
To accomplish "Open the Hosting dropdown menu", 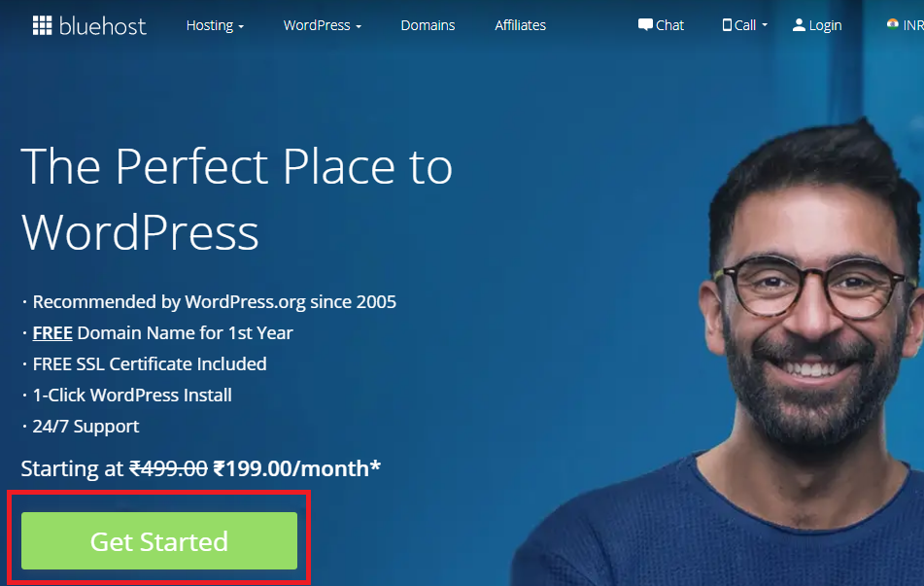I will click(215, 25).
